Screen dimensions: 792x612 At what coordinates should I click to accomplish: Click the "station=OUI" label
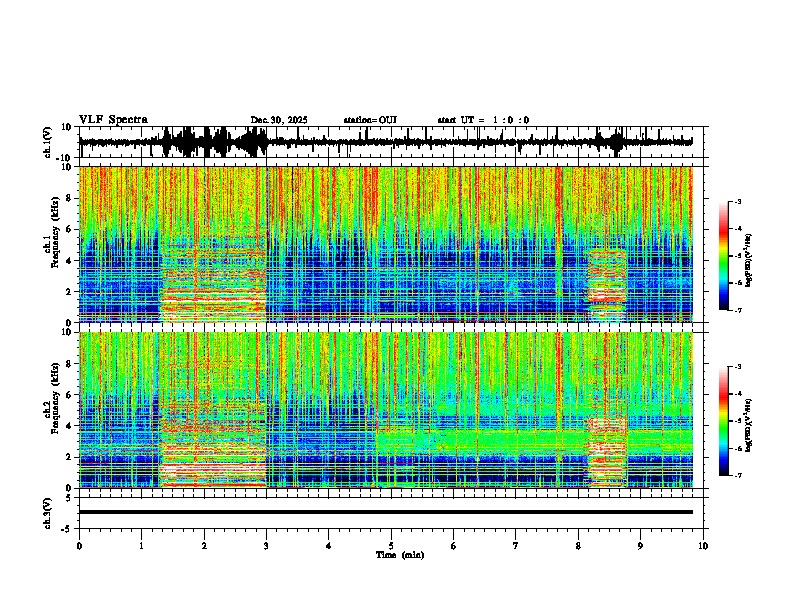tap(370, 120)
